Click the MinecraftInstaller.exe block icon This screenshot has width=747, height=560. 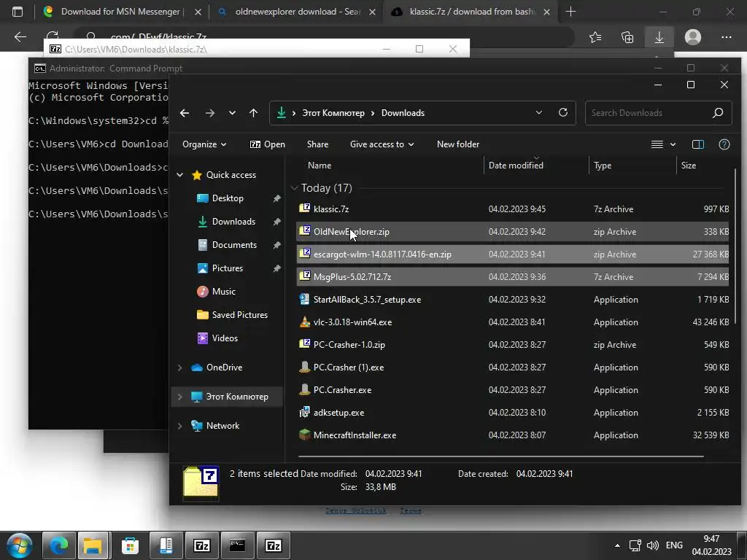click(x=304, y=435)
